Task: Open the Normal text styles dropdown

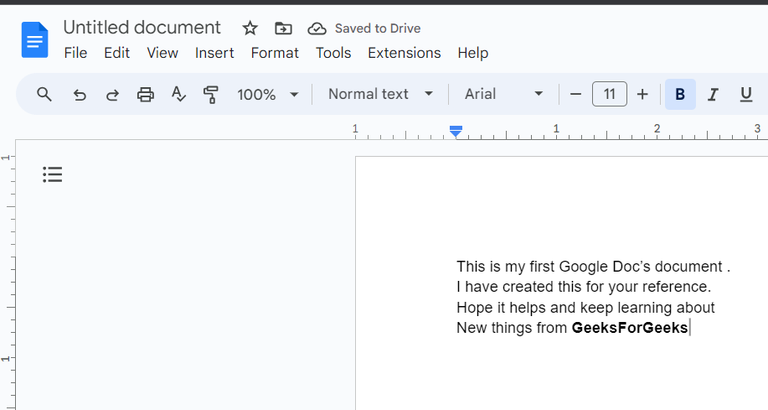Action: pos(380,94)
